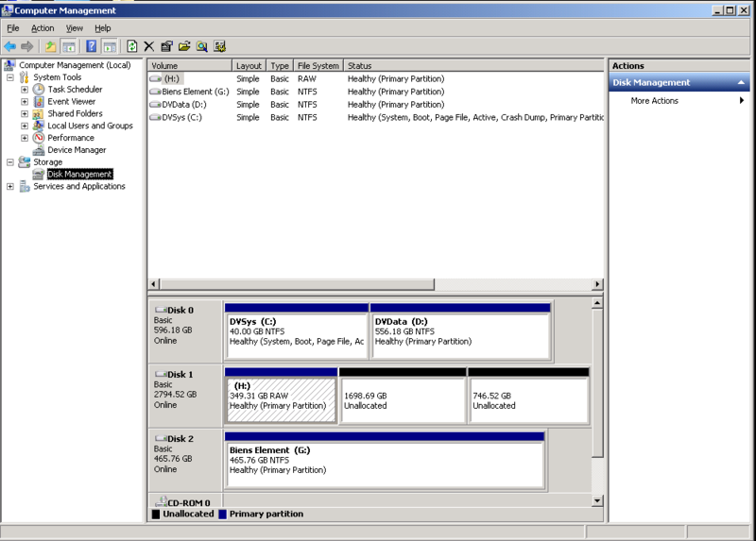The width and height of the screenshot is (756, 541).
Task: Click the Task Scheduler clock icon
Action: click(x=39, y=90)
